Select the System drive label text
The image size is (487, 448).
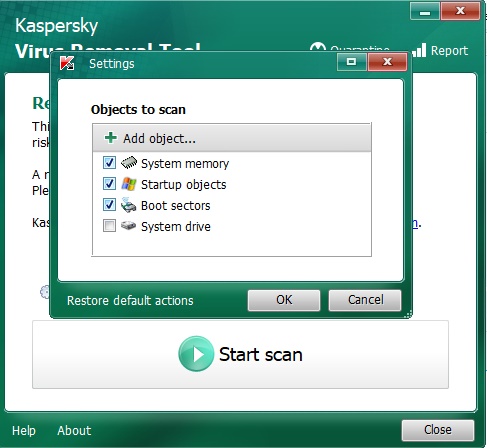point(176,227)
